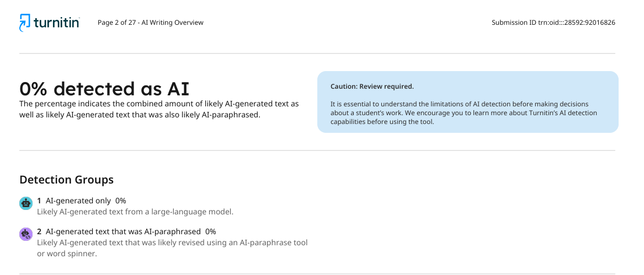Click the number 2 detection group marker
The height and width of the screenshot is (275, 644).
point(39,231)
